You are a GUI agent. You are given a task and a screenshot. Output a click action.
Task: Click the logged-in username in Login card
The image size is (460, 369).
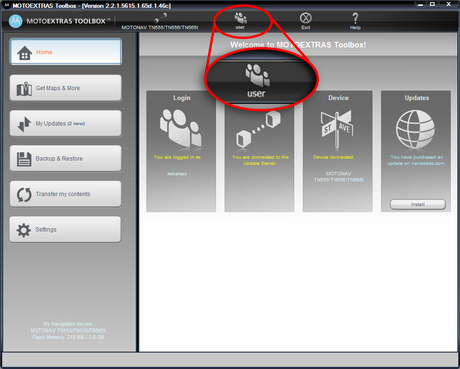[177, 174]
